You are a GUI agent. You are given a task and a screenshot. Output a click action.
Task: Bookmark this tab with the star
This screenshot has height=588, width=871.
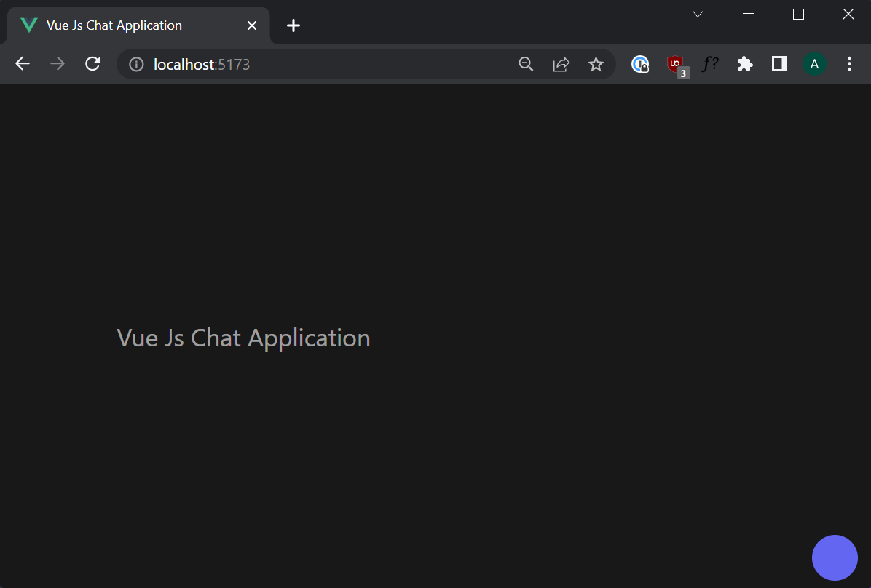pos(596,65)
